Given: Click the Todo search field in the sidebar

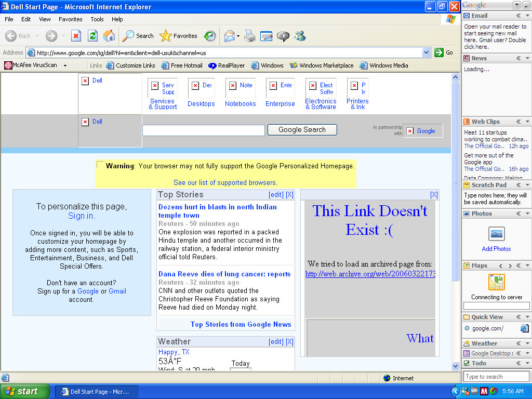Looking at the screenshot, I should click(x=496, y=376).
